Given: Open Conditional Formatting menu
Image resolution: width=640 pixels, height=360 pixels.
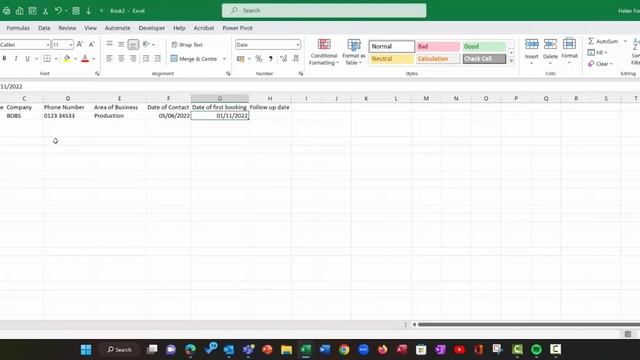Looking at the screenshot, I should (324, 52).
